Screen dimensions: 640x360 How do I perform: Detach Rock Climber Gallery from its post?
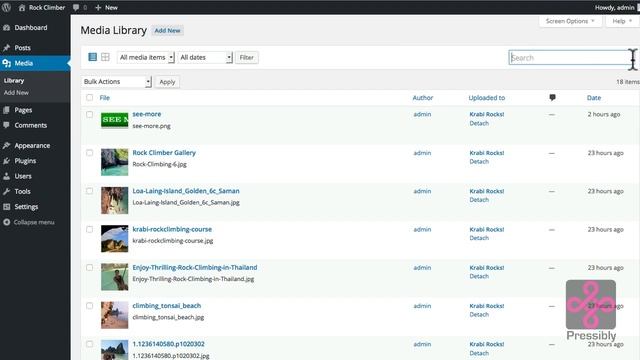click(479, 162)
